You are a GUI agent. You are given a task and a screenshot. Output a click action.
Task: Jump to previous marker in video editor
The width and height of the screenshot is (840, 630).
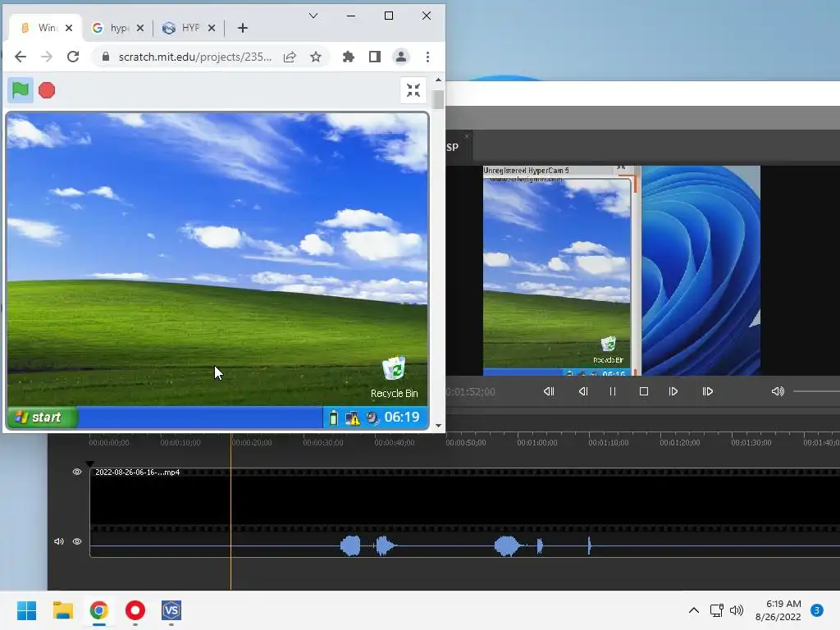549,391
